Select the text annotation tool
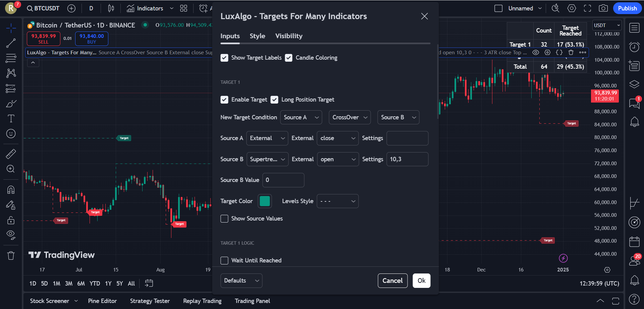Viewport: 644px width, 309px height. (x=11, y=118)
